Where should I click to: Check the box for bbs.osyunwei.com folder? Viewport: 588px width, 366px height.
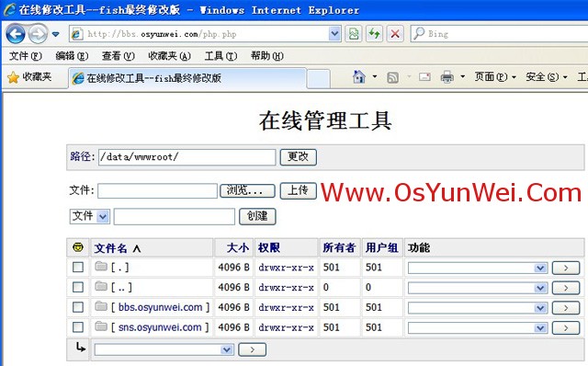[78, 307]
